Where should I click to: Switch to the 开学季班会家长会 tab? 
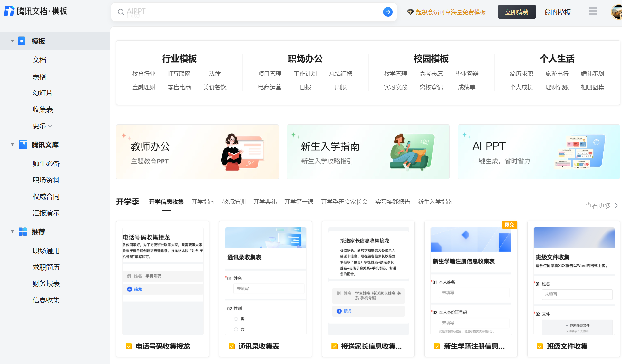pos(344,202)
